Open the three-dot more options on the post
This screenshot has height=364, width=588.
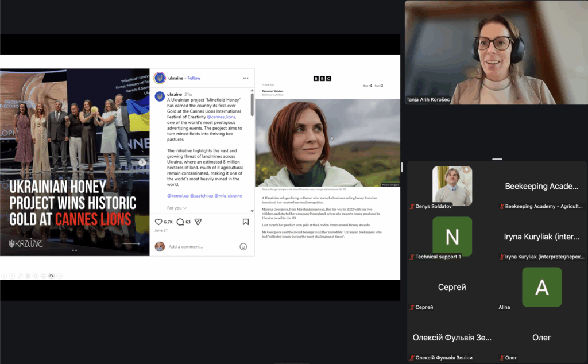[246, 78]
